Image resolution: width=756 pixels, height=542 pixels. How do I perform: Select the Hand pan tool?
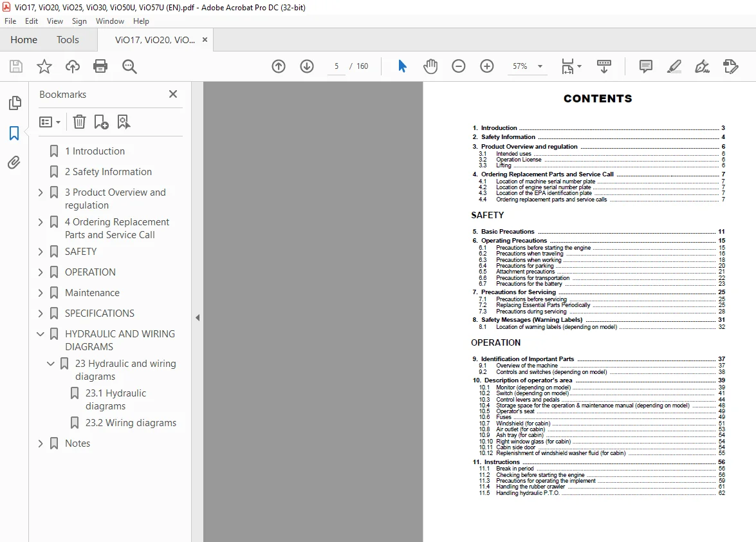[x=430, y=66]
